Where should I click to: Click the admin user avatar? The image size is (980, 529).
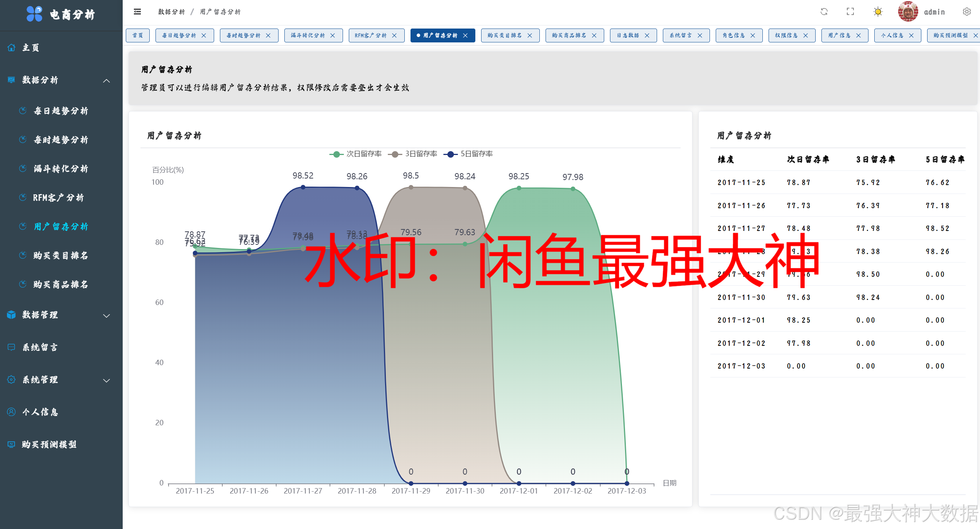click(907, 12)
